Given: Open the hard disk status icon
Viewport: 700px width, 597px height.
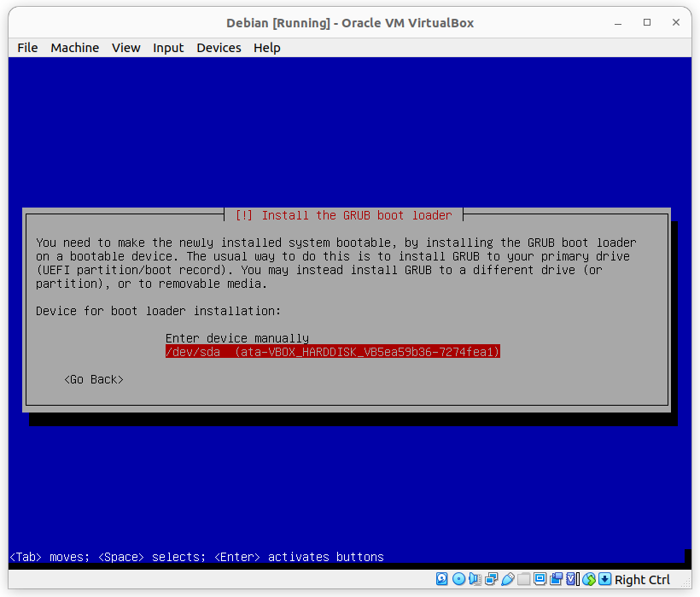Looking at the screenshot, I should [x=440, y=579].
